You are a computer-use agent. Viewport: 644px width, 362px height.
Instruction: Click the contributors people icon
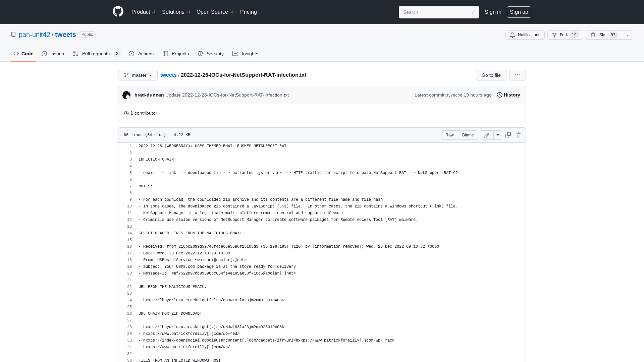(x=126, y=113)
